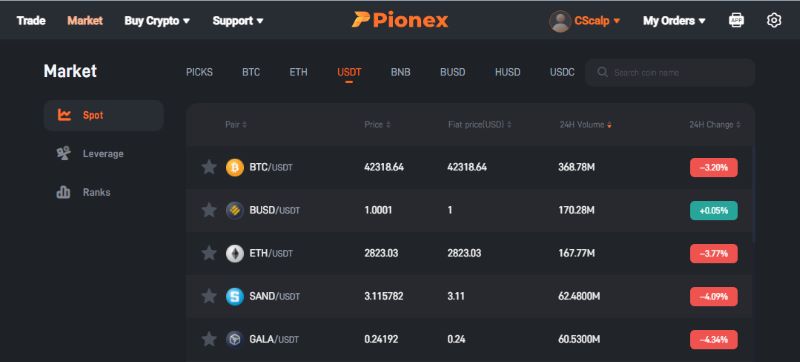Open the Ranks bar-chart icon
This screenshot has width=800, height=362.
pyautogui.click(x=63, y=192)
